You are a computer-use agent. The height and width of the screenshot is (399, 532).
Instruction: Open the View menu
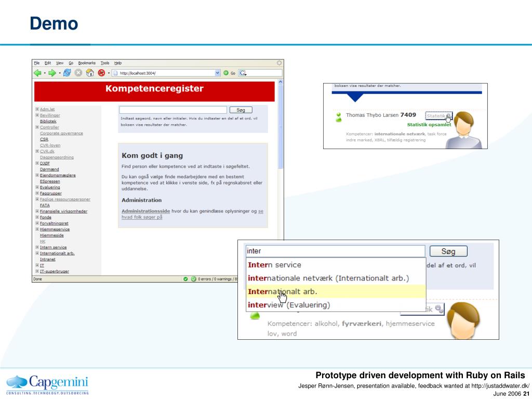[x=60, y=63]
